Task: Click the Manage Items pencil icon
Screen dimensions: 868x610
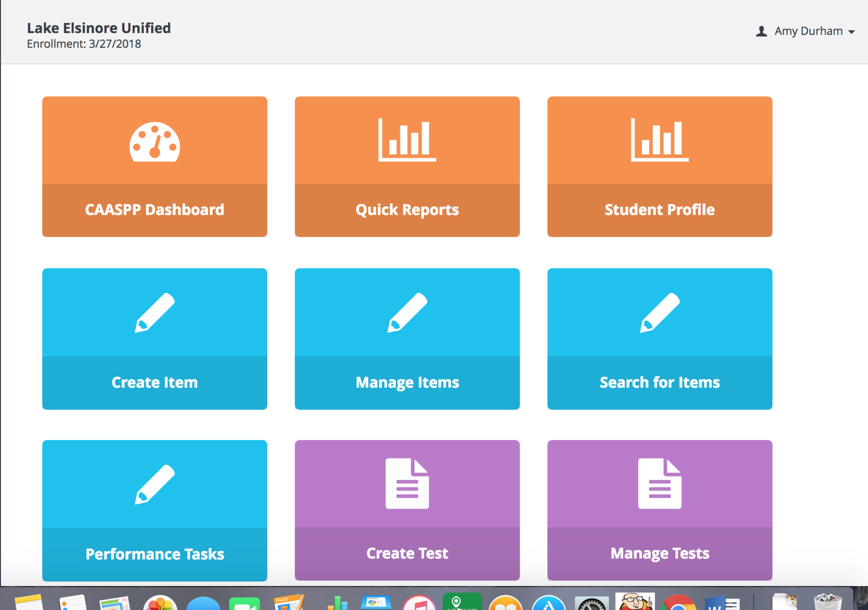Action: 407,313
